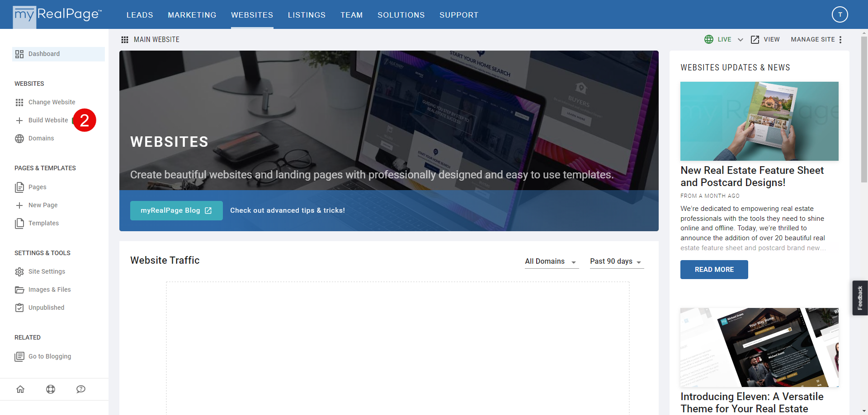868x415 pixels.
Task: Click the View link in the header
Action: point(772,40)
